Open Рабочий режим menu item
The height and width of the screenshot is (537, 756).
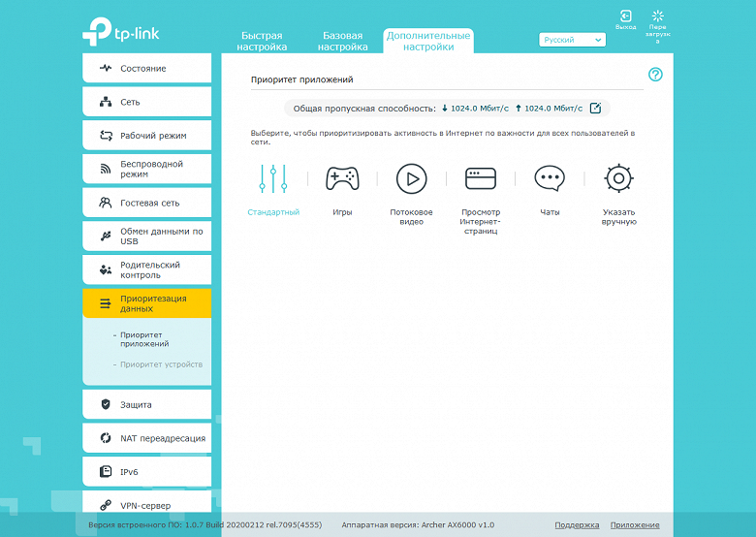[x=147, y=136]
